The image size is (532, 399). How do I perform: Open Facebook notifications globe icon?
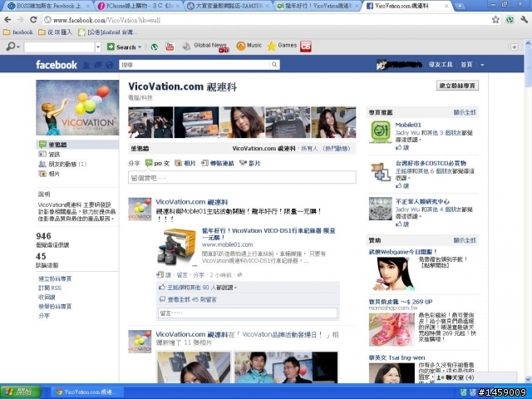[x=109, y=65]
